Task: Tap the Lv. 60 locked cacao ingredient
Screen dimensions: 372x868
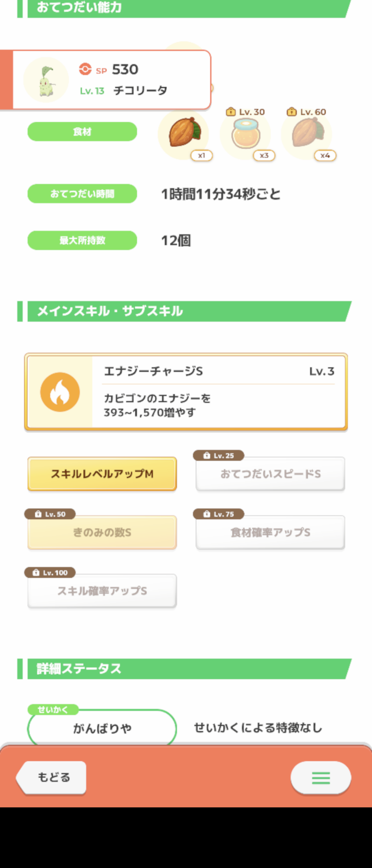Action: pyautogui.click(x=307, y=133)
